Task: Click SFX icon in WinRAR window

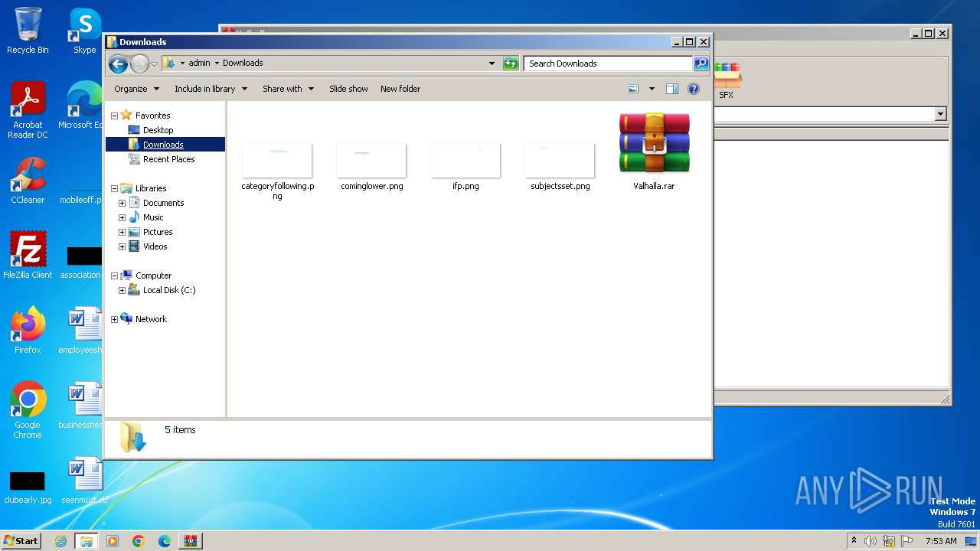Action: (727, 81)
